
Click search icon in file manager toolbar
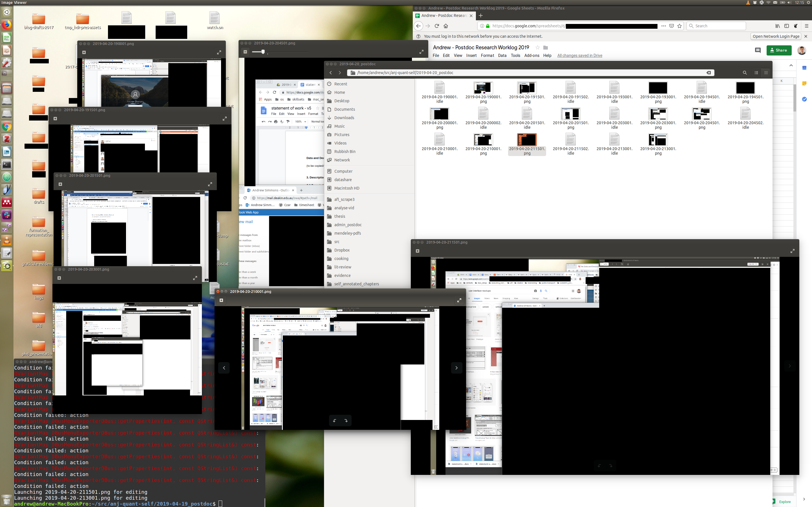745,73
